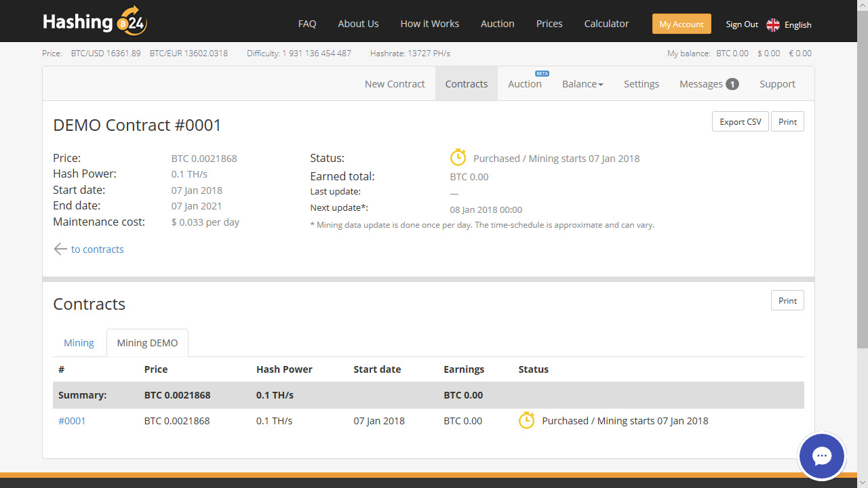Viewport: 868px width, 488px height.
Task: Click the Contracts section heading
Action: coord(89,304)
